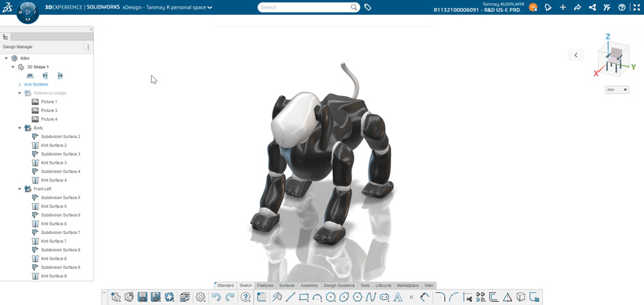This screenshot has height=305, width=644.
Task: Collapse the Aibo root node
Action: (x=6, y=58)
